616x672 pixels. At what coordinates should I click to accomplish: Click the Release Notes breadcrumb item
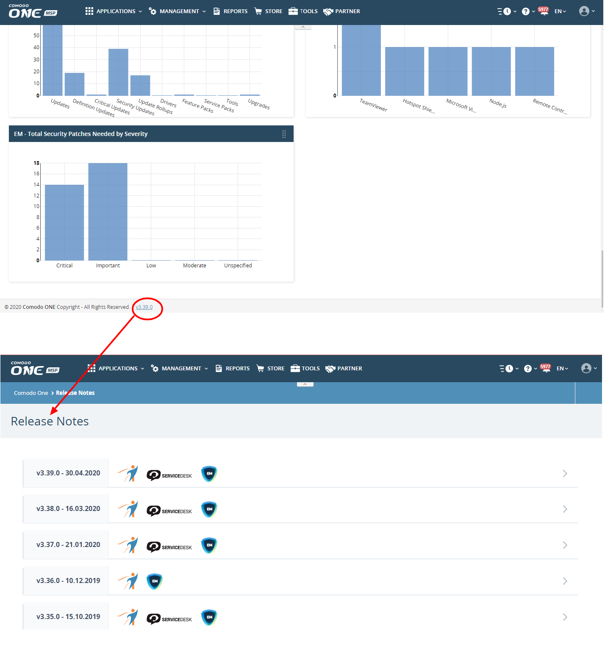click(75, 393)
